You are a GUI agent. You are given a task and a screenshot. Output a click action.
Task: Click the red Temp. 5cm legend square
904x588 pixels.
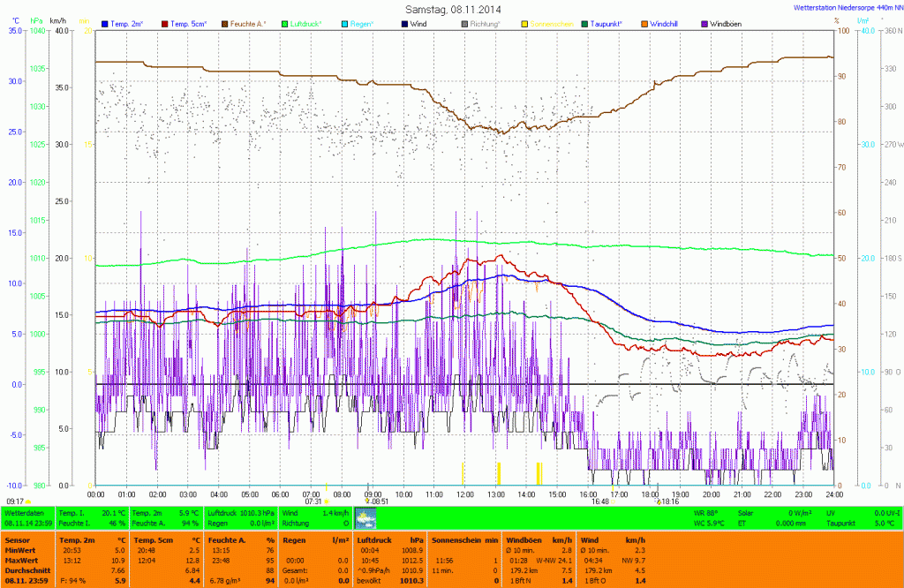click(166, 23)
